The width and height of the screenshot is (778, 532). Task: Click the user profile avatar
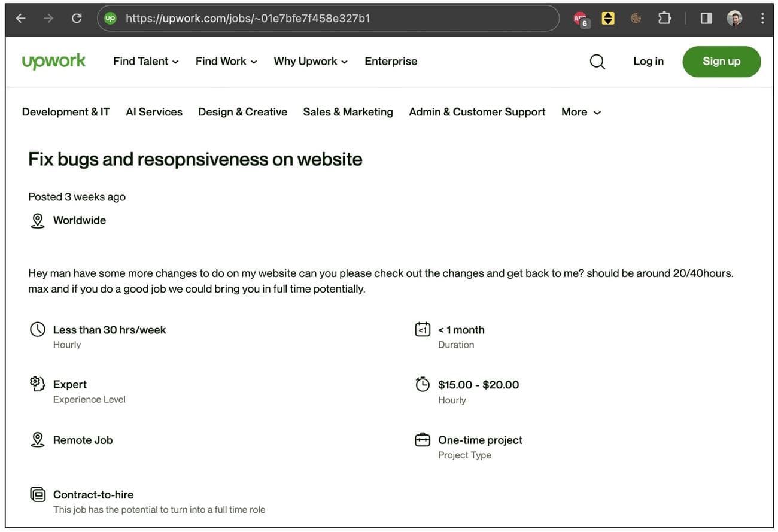click(x=735, y=19)
